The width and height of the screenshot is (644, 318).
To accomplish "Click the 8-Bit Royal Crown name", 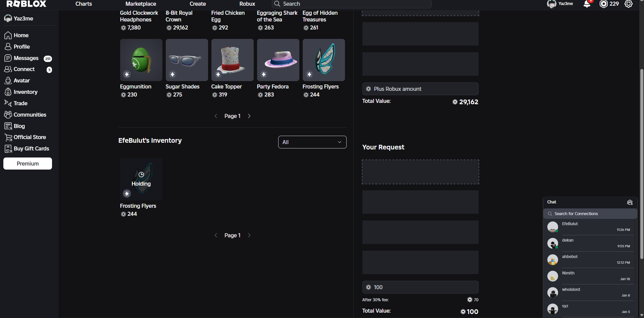I will [179, 16].
